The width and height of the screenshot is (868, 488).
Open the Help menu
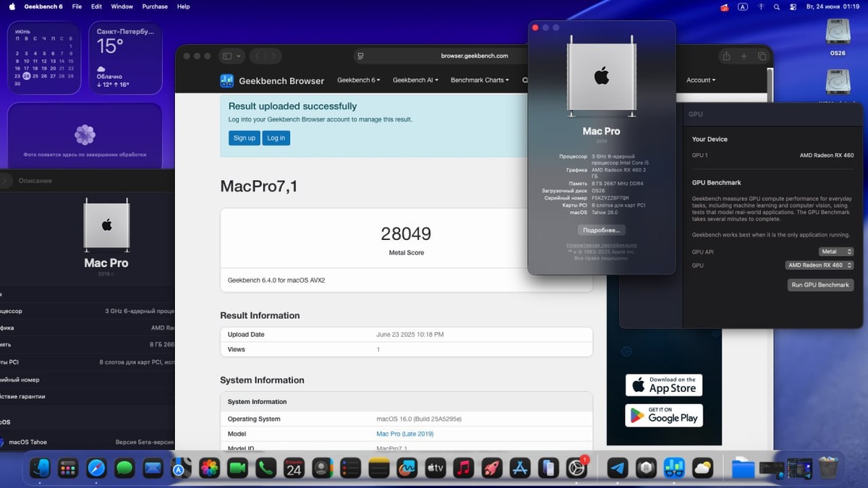click(x=184, y=7)
